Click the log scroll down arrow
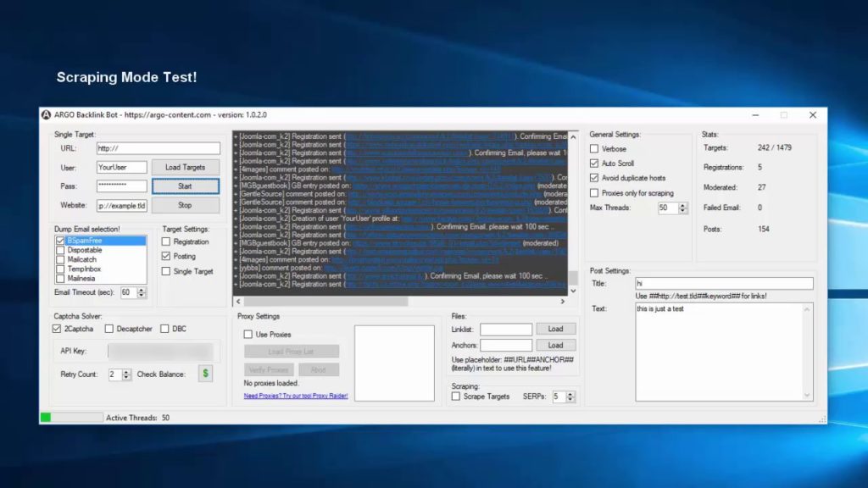 click(x=574, y=291)
